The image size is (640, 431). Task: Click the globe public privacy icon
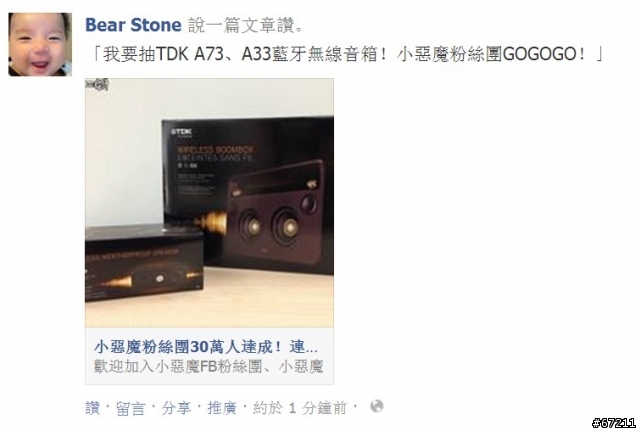(x=376, y=407)
